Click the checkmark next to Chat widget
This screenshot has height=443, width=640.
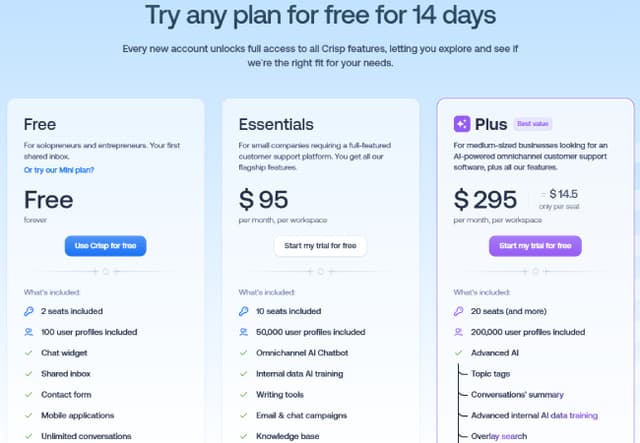(29, 353)
